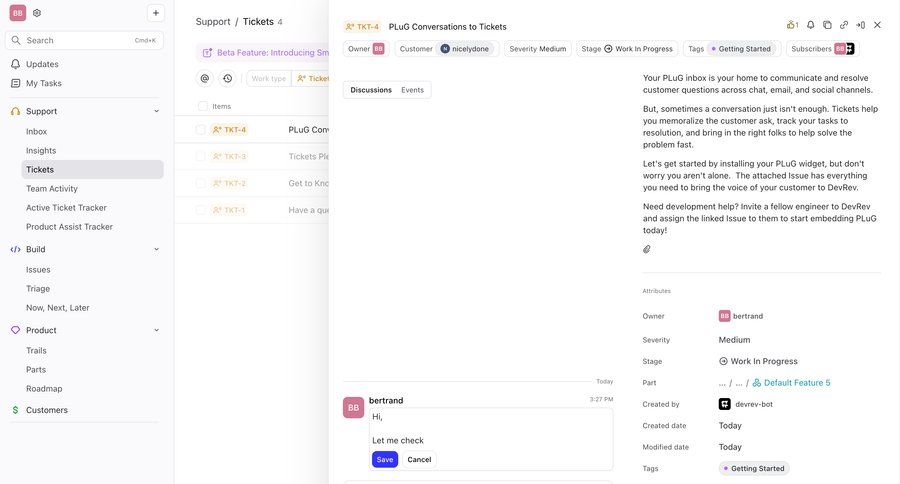The height and width of the screenshot is (484, 900).
Task: Click the Product heart icon
Action: pos(15,330)
